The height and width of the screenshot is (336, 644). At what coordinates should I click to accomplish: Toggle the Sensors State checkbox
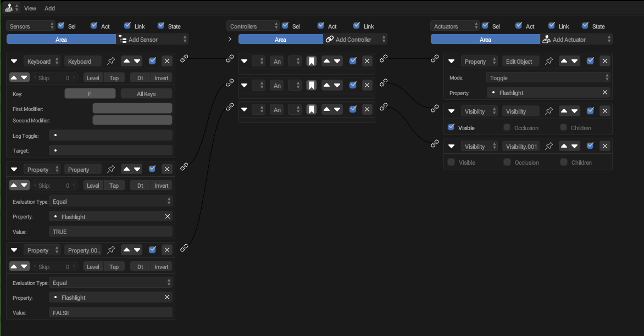coord(162,26)
